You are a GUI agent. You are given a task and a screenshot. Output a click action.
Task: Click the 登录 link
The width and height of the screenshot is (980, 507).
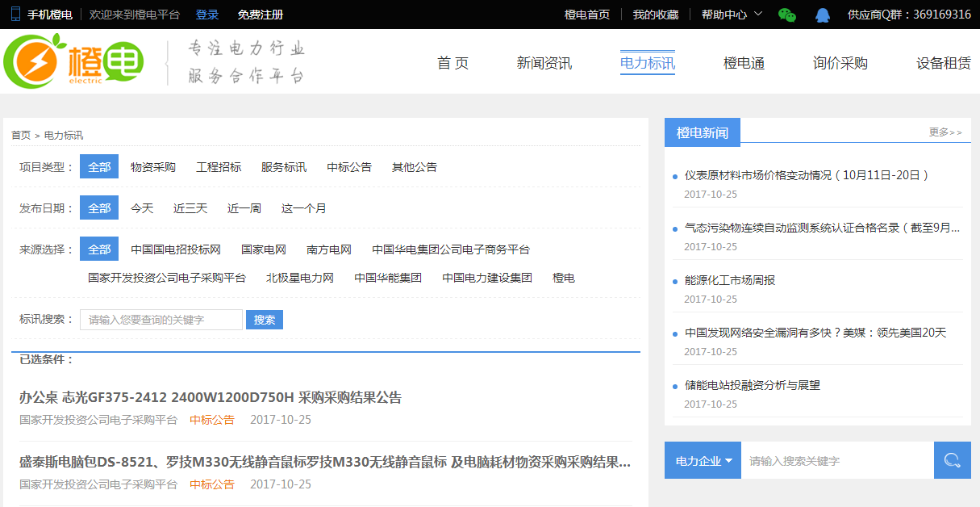click(x=207, y=15)
